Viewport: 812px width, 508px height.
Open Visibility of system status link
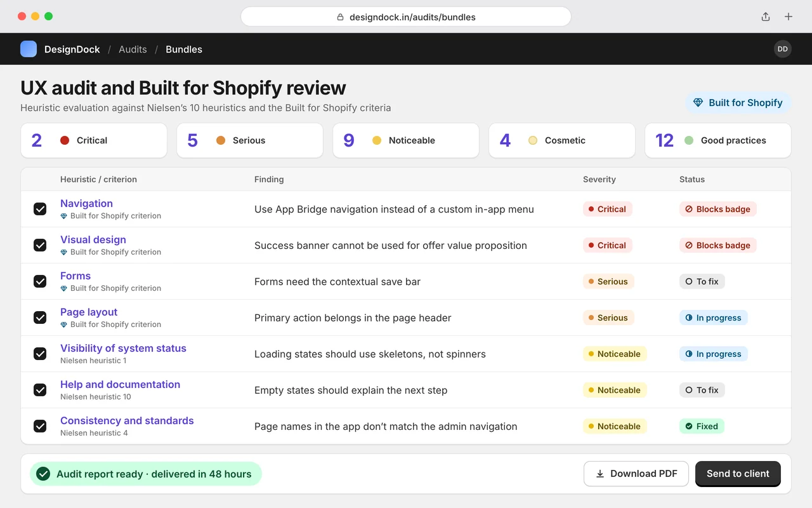point(123,348)
